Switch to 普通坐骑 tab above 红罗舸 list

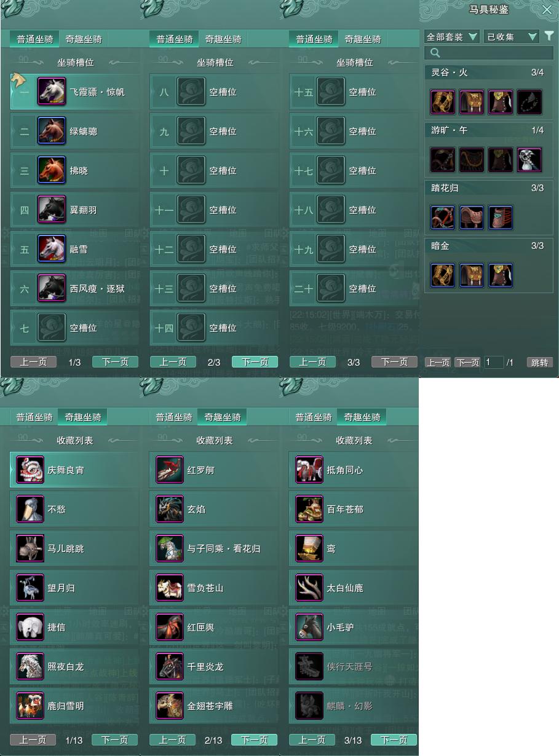click(x=172, y=417)
